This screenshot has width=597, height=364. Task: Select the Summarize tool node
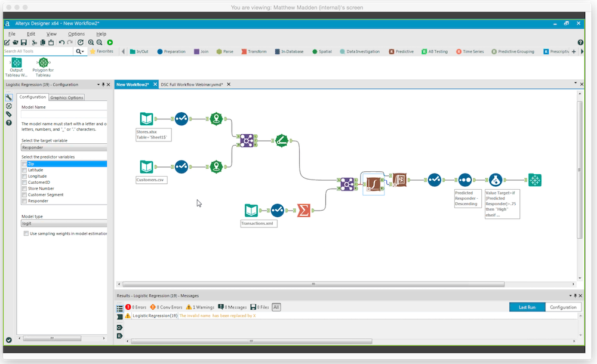(x=304, y=210)
